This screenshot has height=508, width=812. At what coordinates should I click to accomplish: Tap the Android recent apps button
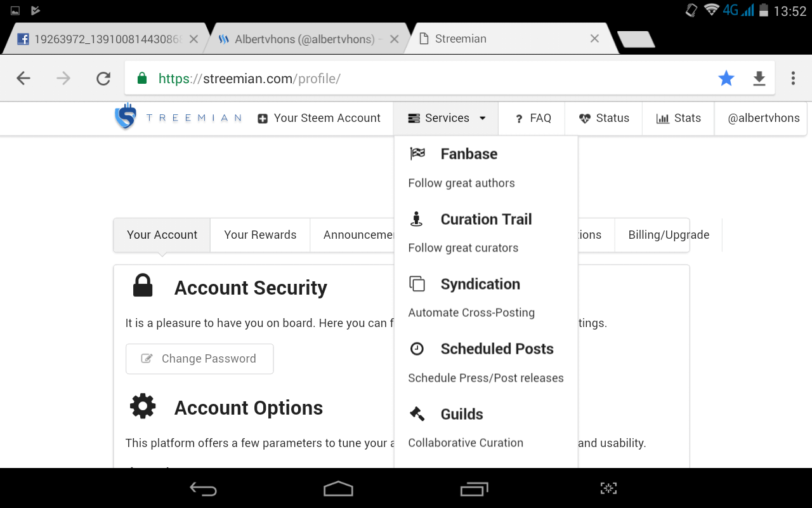[474, 488]
